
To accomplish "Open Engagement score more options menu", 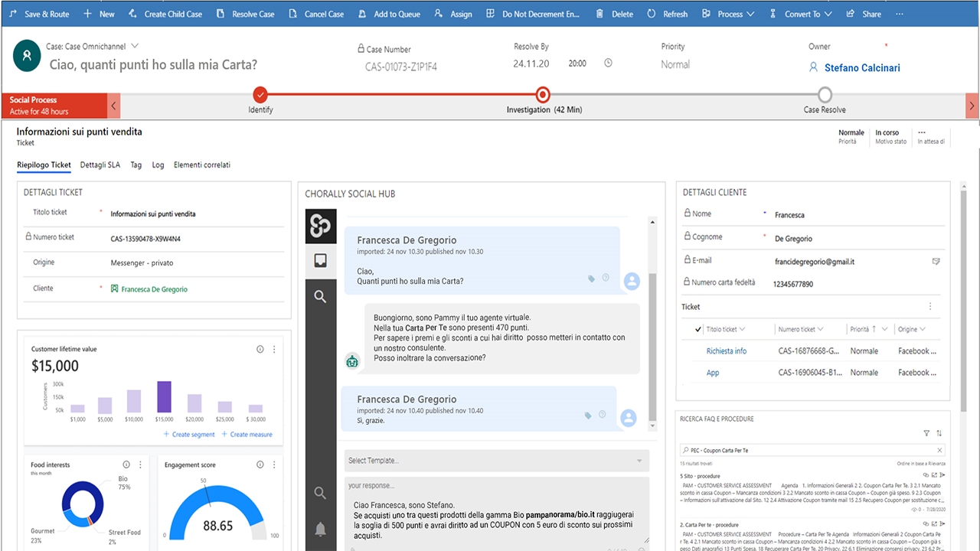I will 274,465.
